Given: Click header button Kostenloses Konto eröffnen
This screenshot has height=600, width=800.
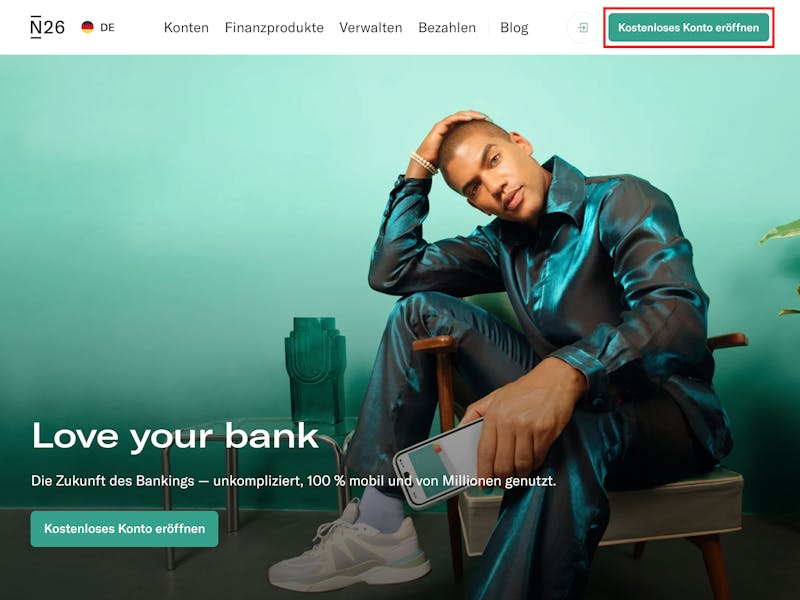Looking at the screenshot, I should click(688, 28).
